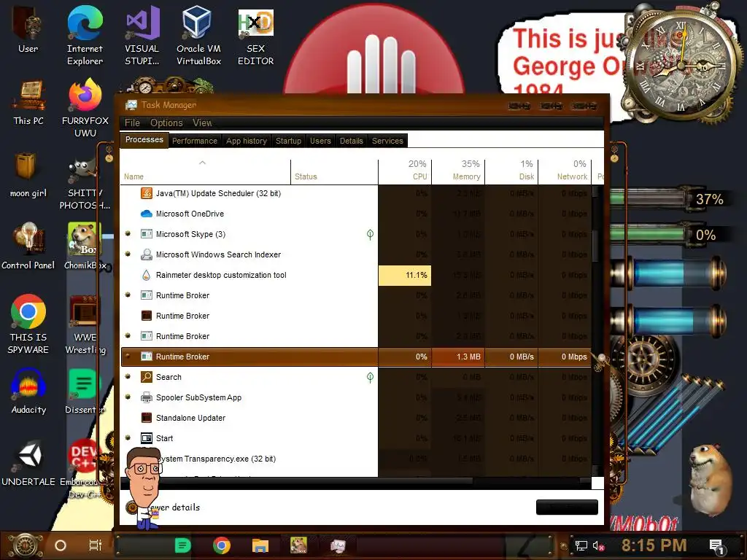Open the Details tab
Screen dimensions: 747x560
coord(351,141)
